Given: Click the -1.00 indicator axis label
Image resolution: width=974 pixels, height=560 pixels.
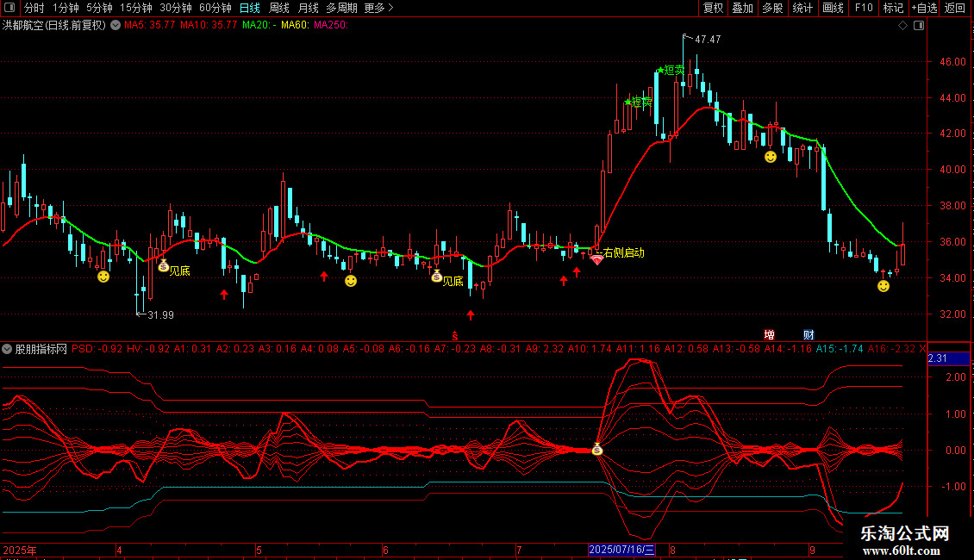Looking at the screenshot, I should [x=952, y=487].
